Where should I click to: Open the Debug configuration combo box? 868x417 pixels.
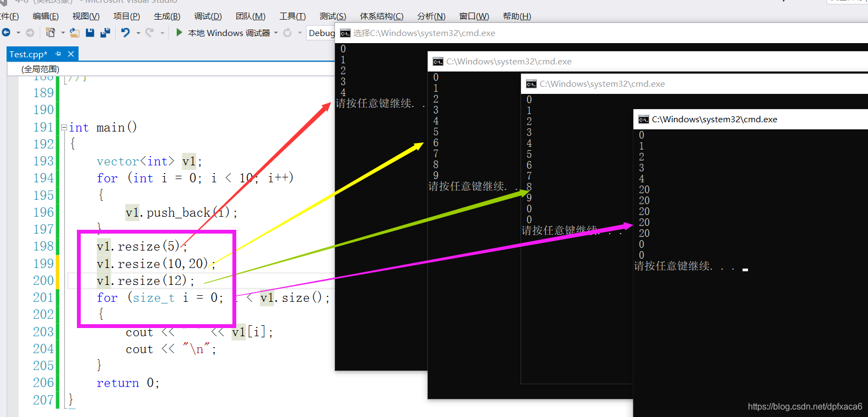click(321, 33)
